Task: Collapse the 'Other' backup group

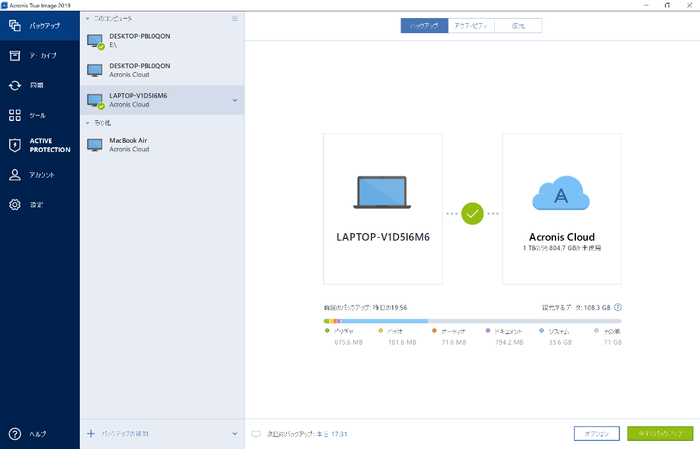Action: click(x=86, y=122)
